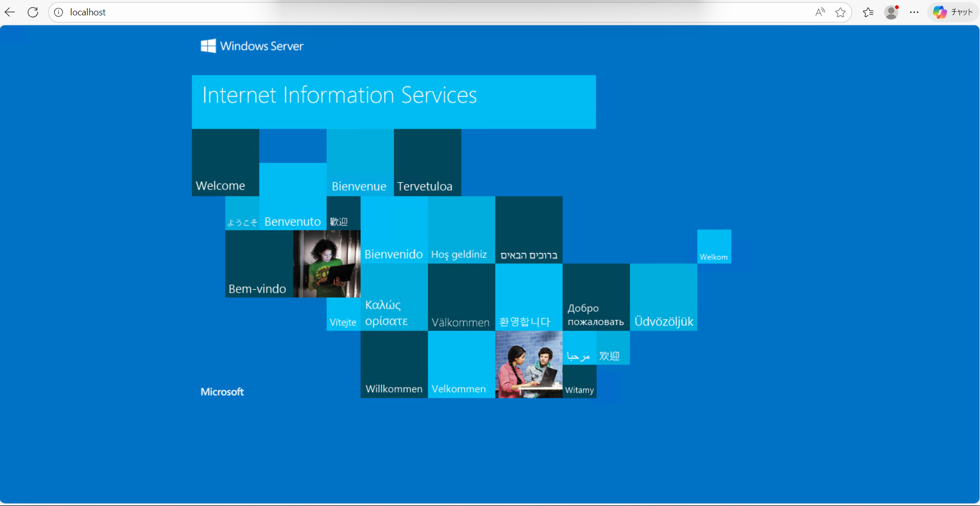Click the photo of woman holding laptop
The image size is (980, 506).
tap(327, 264)
